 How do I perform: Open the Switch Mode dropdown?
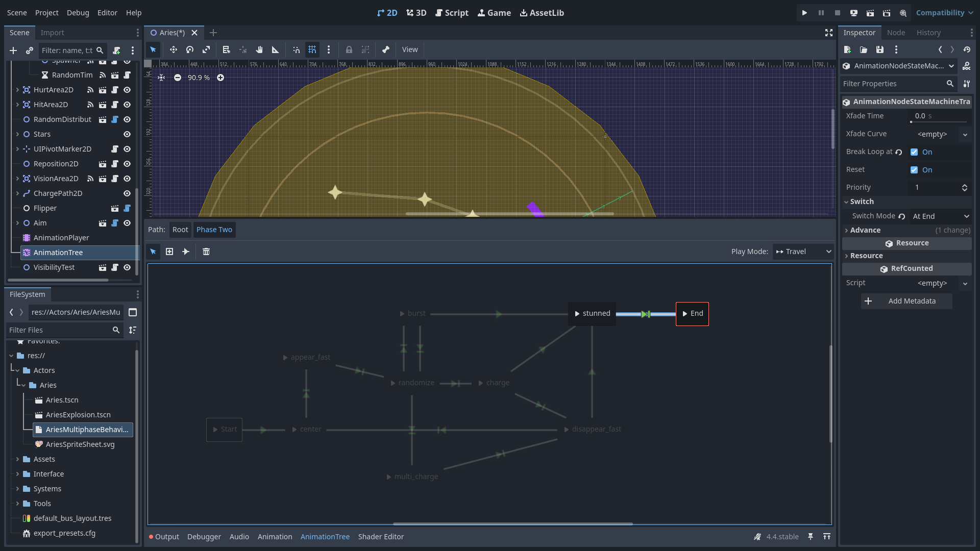pyautogui.click(x=940, y=216)
